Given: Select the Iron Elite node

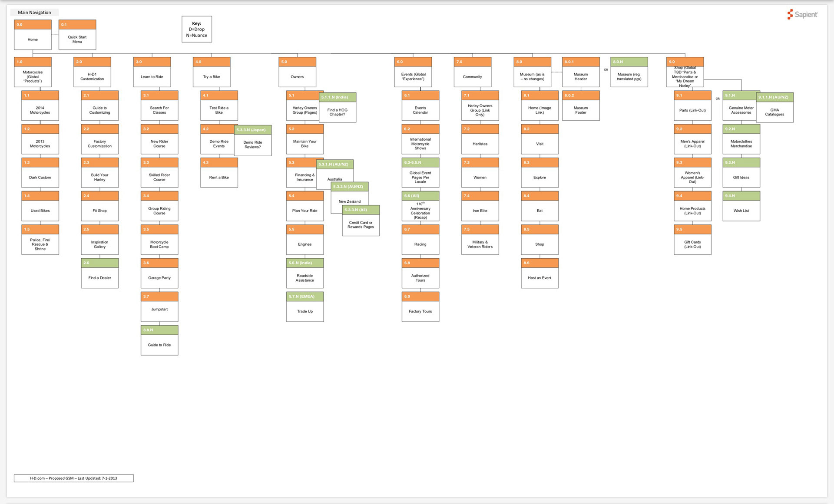Looking at the screenshot, I should click(480, 206).
